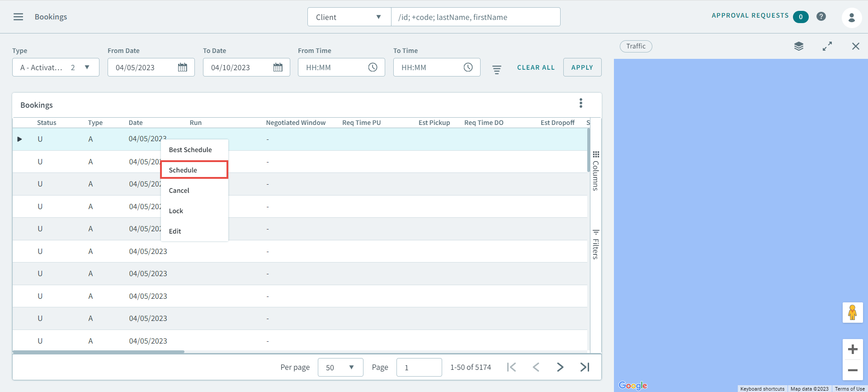The height and width of the screenshot is (392, 868).
Task: Open the To Time clock picker
Action: (x=468, y=67)
